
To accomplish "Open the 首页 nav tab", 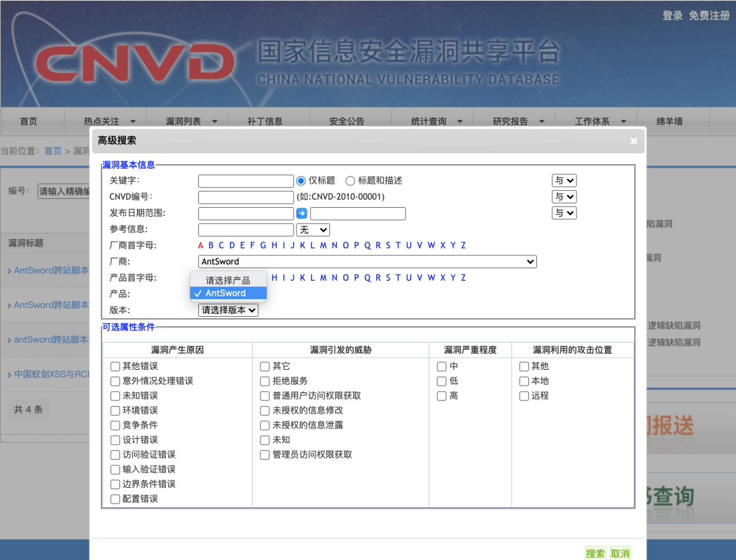I will click(x=29, y=121).
